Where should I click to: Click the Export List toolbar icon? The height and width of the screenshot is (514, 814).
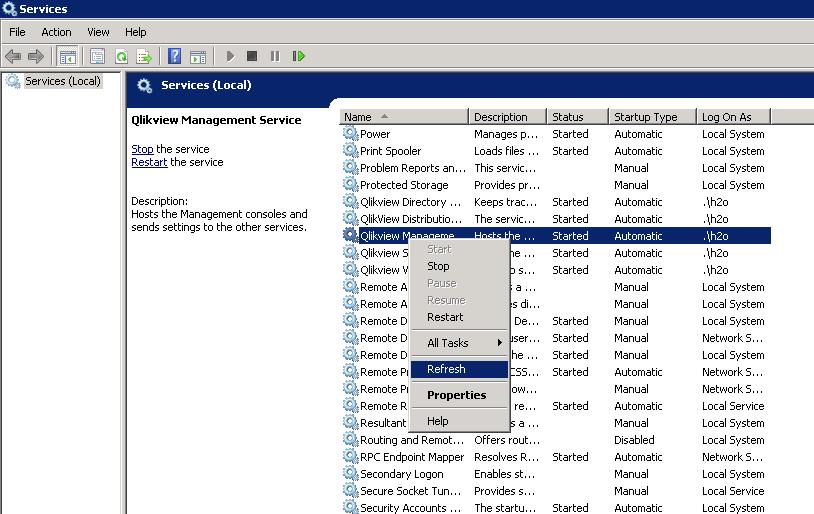[x=144, y=57]
